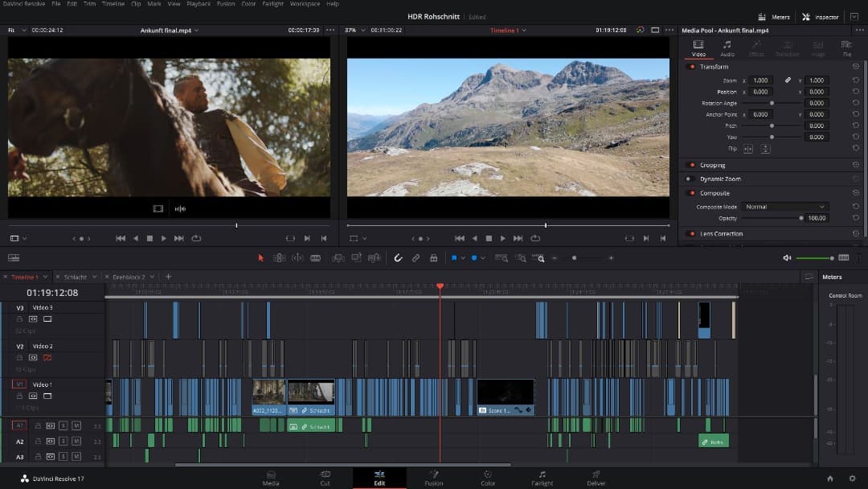Lock the Video 3 track

point(21,318)
